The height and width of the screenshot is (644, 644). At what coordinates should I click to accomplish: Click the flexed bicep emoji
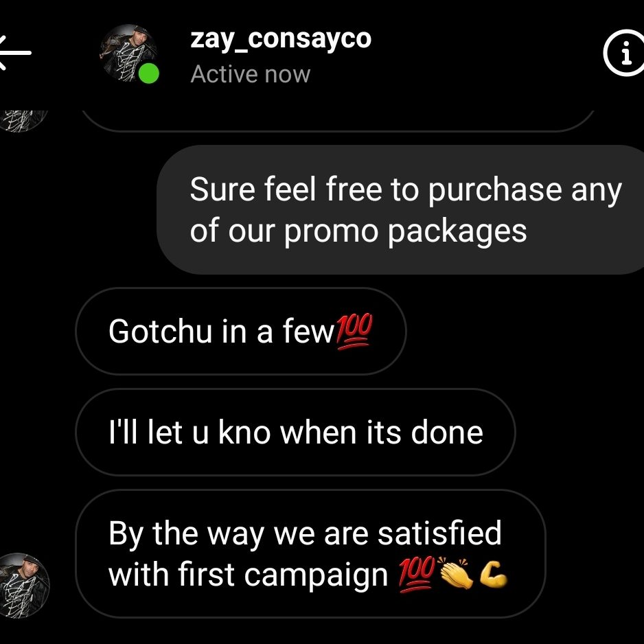[493, 575]
